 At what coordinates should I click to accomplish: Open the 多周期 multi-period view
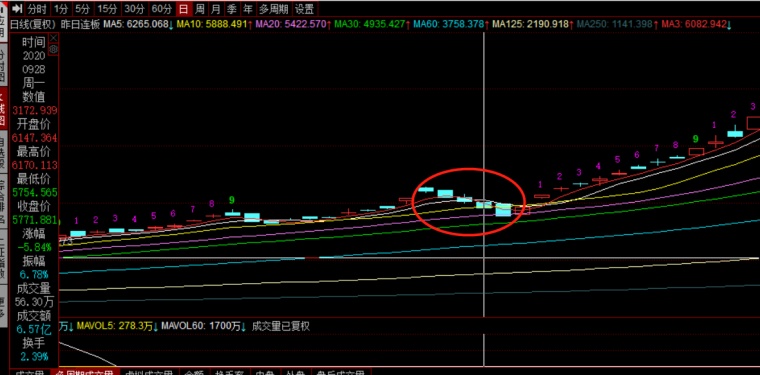click(x=274, y=9)
